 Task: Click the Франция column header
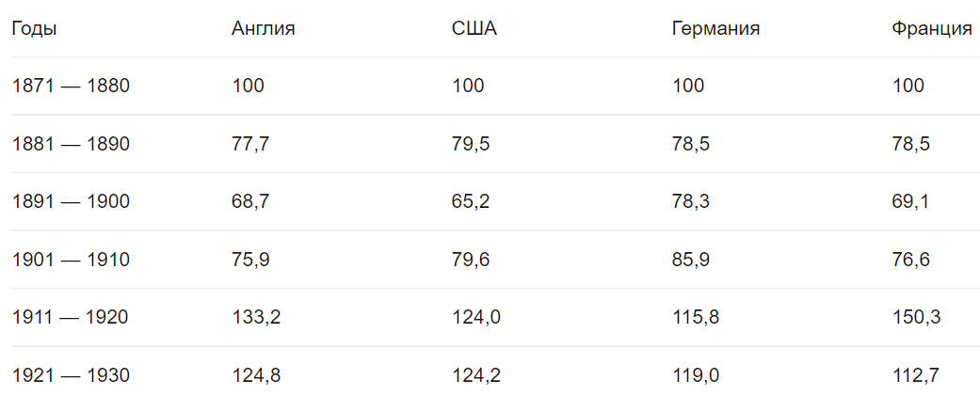(932, 29)
